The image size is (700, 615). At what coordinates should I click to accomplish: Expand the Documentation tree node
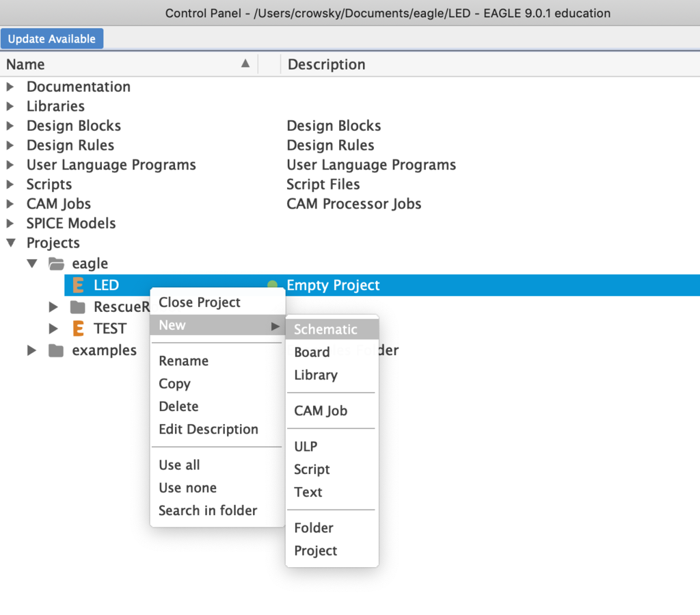click(10, 87)
